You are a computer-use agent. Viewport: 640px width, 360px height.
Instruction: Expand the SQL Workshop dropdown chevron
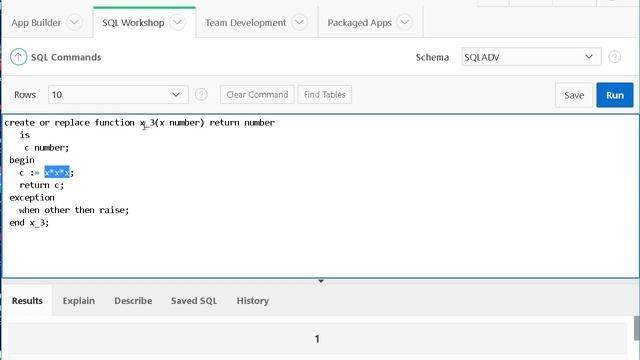tap(178, 22)
